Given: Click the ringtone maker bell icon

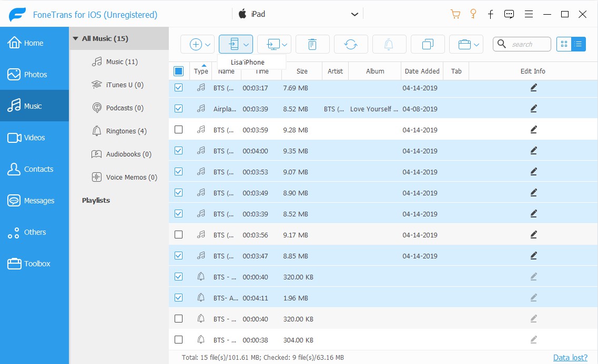Looking at the screenshot, I should coord(389,45).
